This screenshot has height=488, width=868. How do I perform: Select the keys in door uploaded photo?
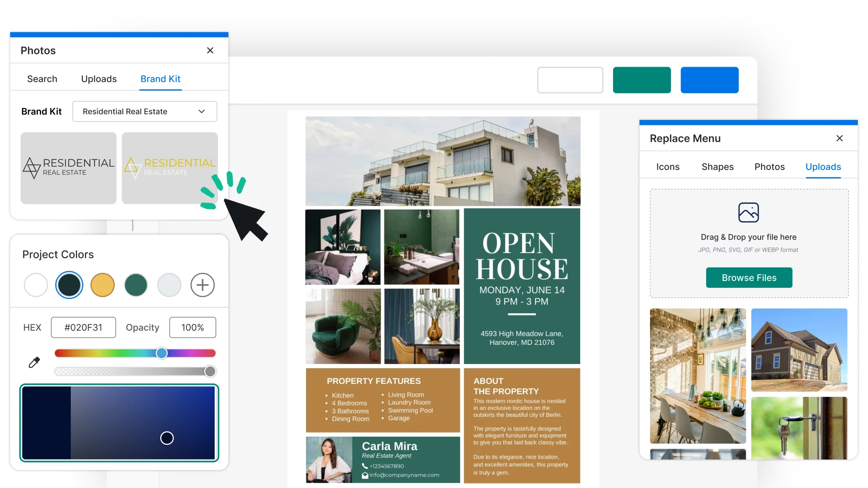tap(799, 428)
